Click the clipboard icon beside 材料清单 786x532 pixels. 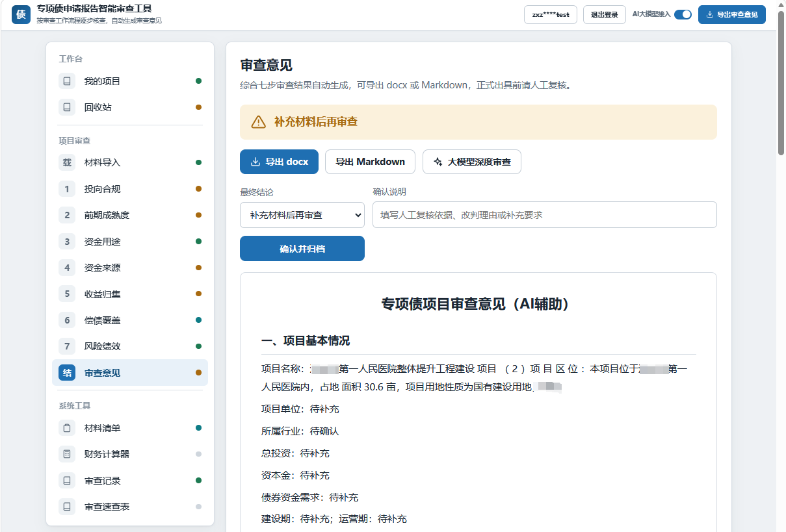(67, 428)
